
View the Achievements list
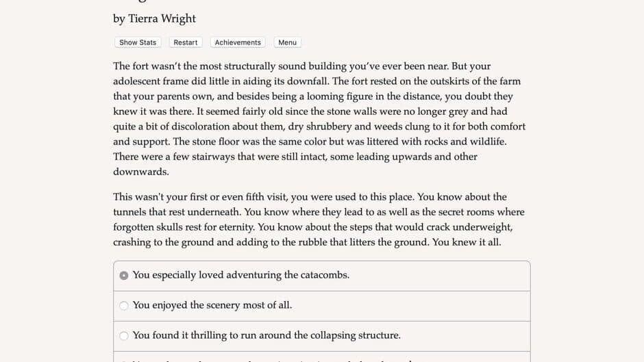238,42
